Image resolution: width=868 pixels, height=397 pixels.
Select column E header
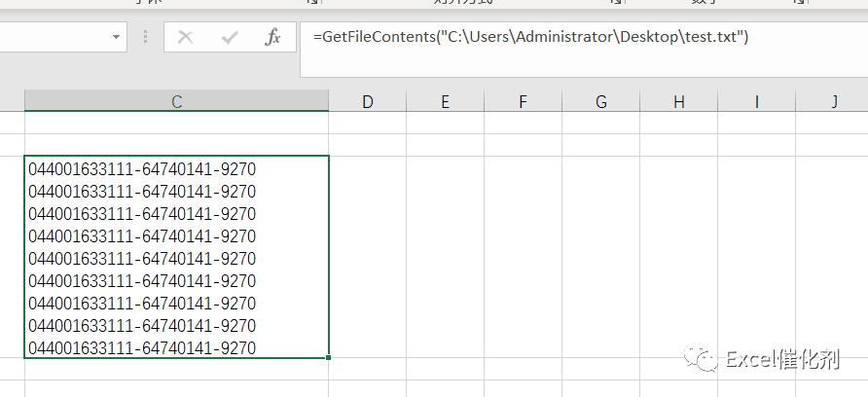click(x=445, y=101)
